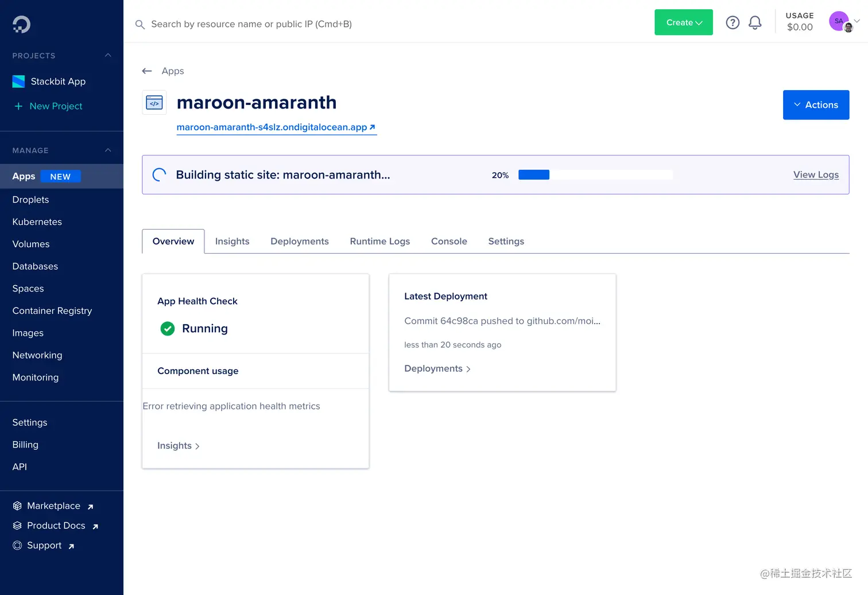Click the build progress bar

point(595,174)
